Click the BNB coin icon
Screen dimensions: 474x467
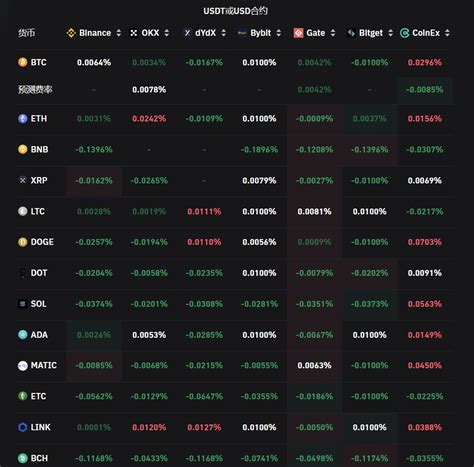click(23, 149)
